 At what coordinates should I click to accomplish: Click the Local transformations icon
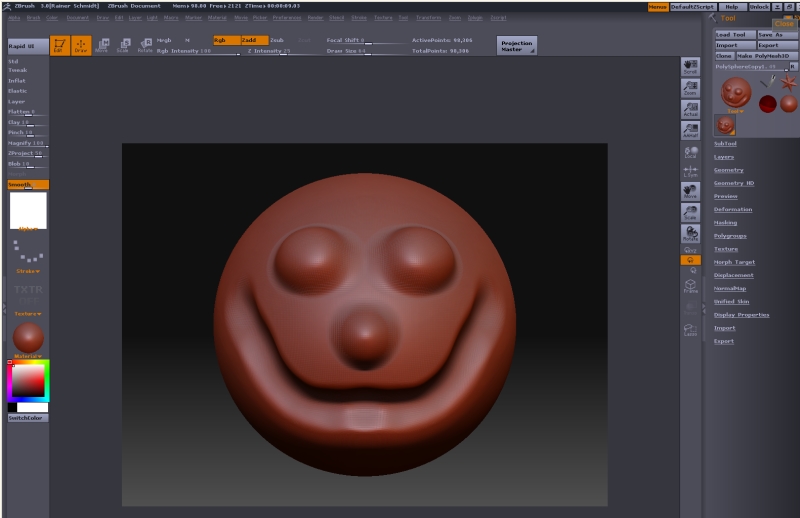pyautogui.click(x=690, y=152)
